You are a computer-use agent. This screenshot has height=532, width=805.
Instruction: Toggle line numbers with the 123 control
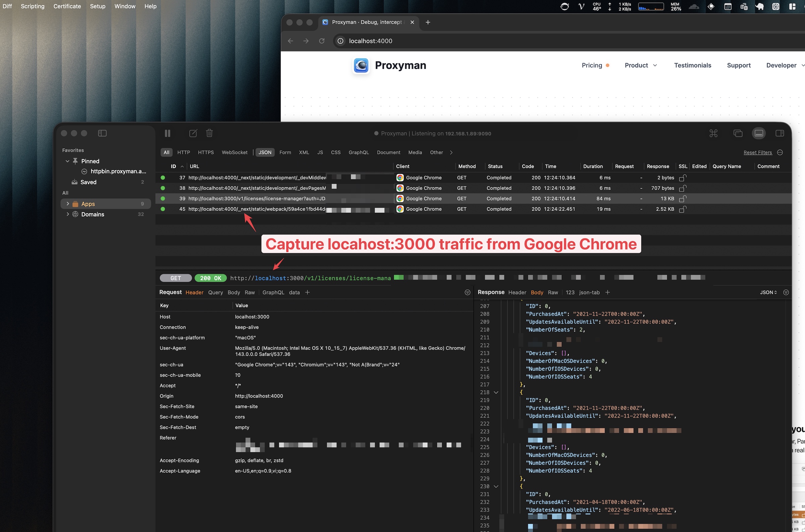click(x=570, y=292)
